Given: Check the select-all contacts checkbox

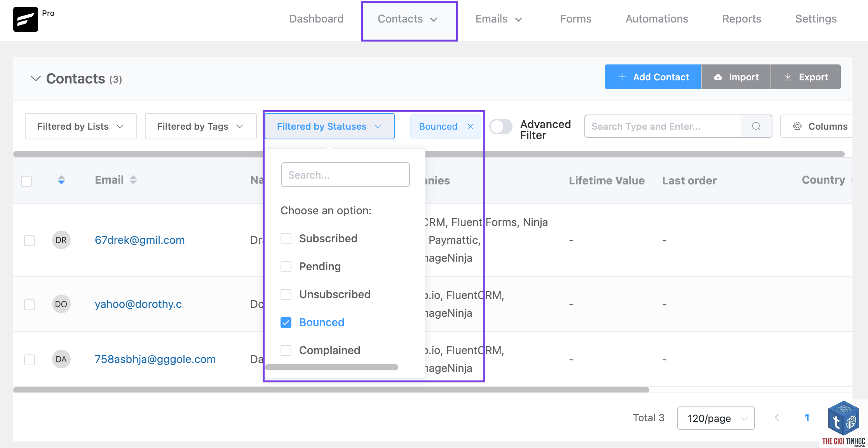Looking at the screenshot, I should [x=26, y=181].
